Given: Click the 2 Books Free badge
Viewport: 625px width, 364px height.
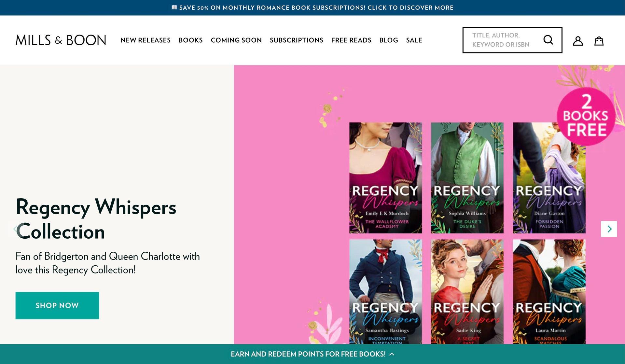Looking at the screenshot, I should [586, 116].
